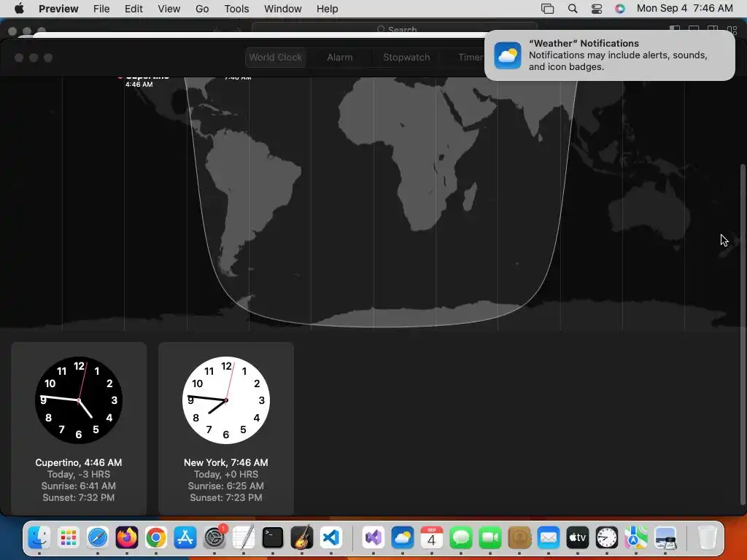Launch Terminal from the Dock
This screenshot has height=560, width=747.
(x=273, y=537)
